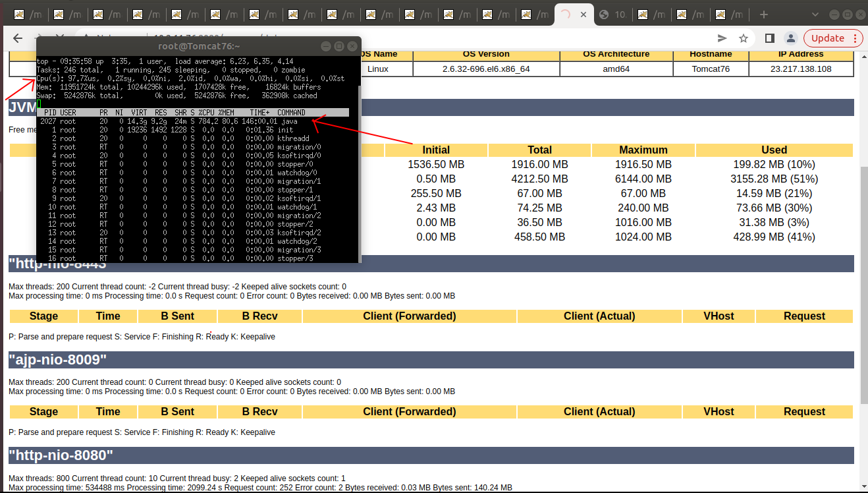Maximize the root@Tomcat76 terminal window
868x493 pixels.
[339, 46]
